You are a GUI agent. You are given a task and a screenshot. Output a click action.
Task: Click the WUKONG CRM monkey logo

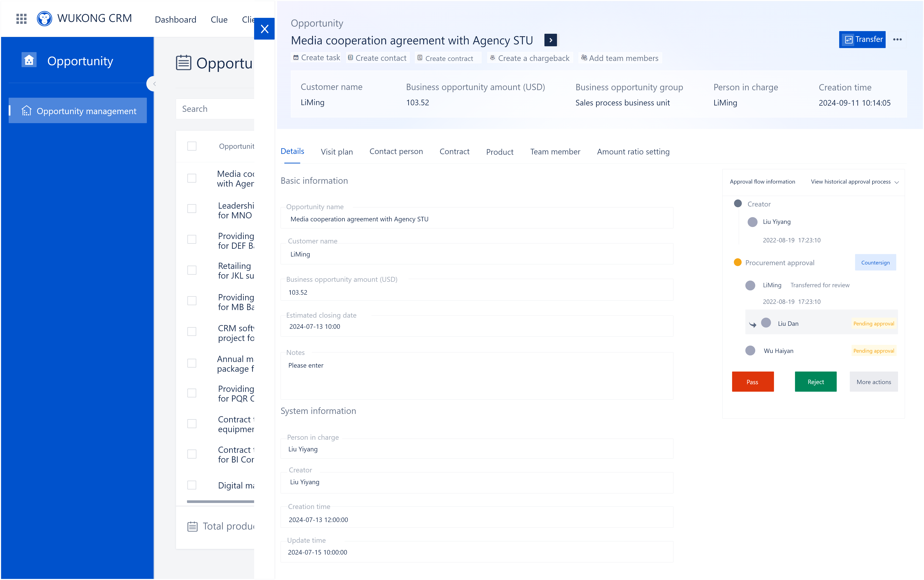click(45, 18)
